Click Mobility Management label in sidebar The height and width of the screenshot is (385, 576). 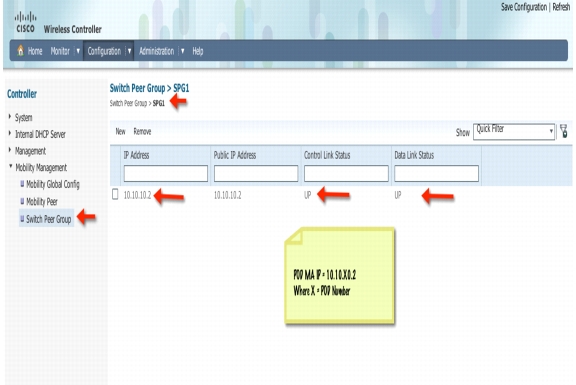pos(41,168)
